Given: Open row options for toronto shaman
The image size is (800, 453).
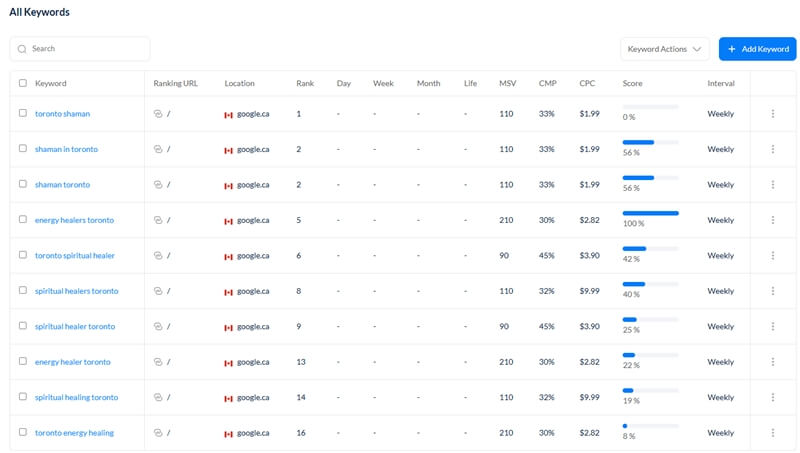Looking at the screenshot, I should [773, 114].
